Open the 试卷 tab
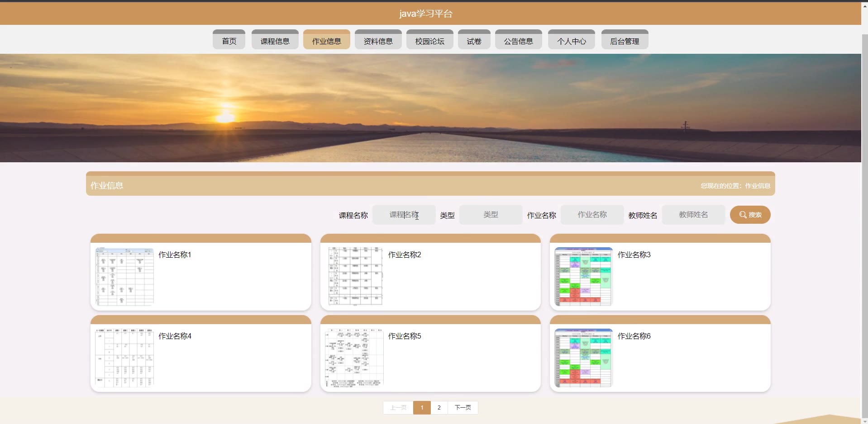 click(x=474, y=41)
